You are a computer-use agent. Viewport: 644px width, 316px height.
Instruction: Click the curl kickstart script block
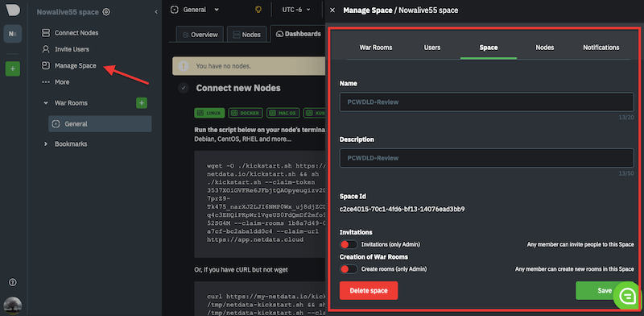click(260, 298)
